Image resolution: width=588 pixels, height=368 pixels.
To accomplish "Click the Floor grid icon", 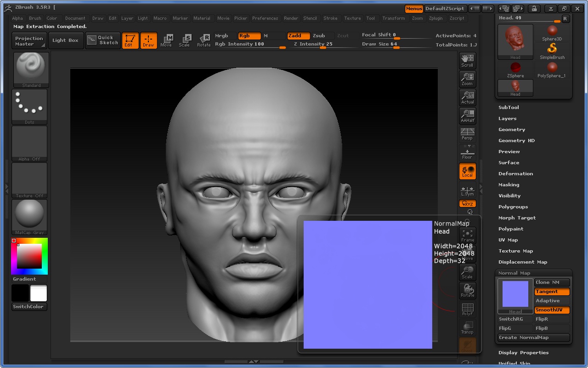I will 467,153.
